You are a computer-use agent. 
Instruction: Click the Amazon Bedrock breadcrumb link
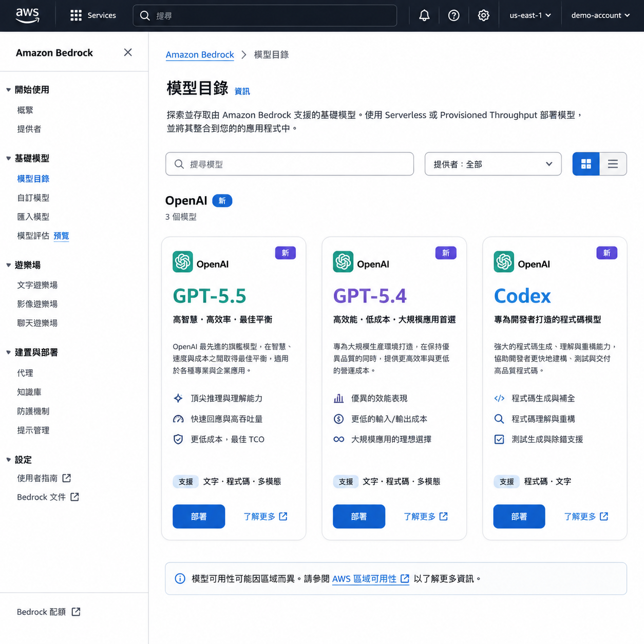coord(200,54)
